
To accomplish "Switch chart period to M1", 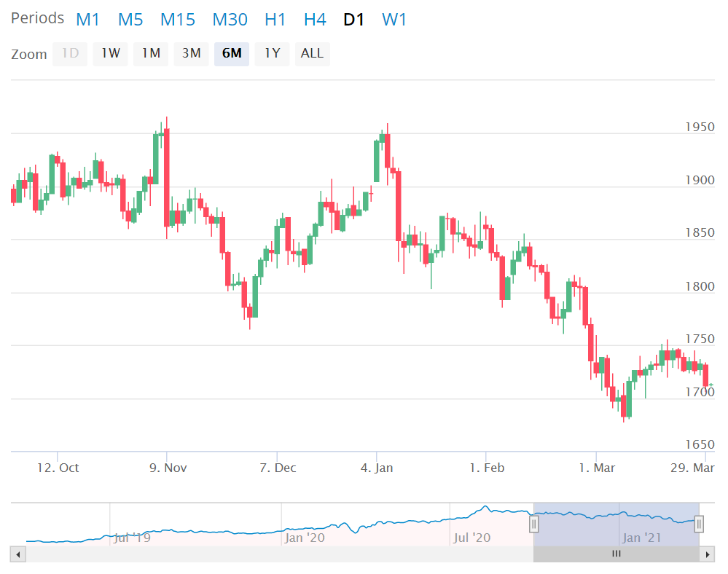I will [x=87, y=20].
